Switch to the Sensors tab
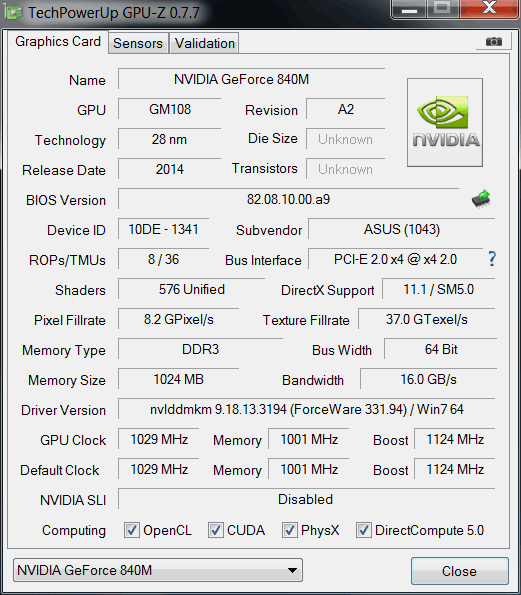 (x=138, y=43)
